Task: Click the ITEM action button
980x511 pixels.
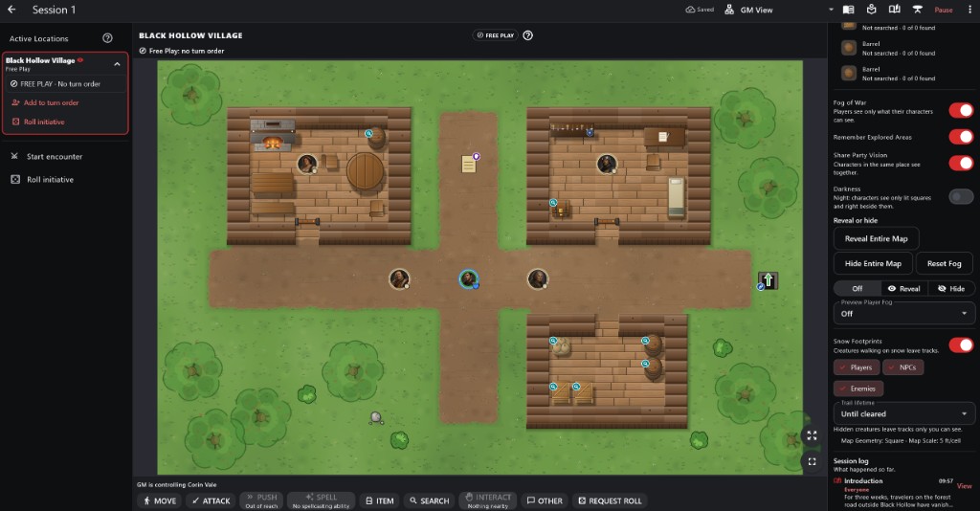Action: (379, 500)
